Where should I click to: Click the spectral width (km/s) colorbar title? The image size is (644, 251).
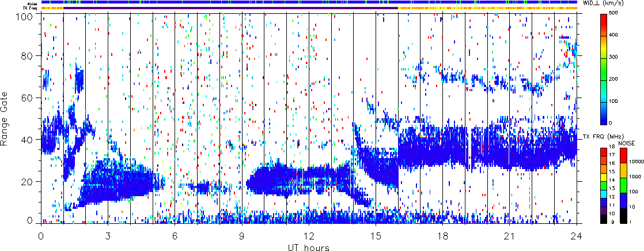click(x=609, y=3)
